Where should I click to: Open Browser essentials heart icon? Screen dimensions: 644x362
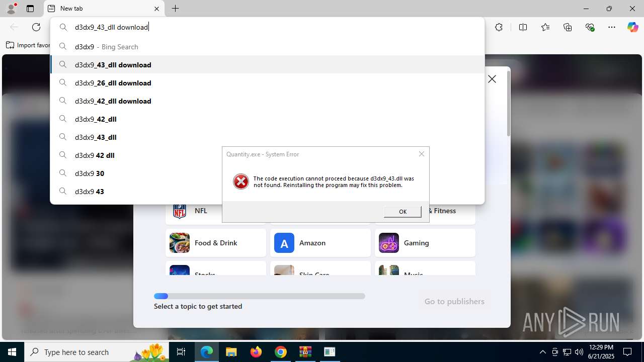[x=590, y=27]
